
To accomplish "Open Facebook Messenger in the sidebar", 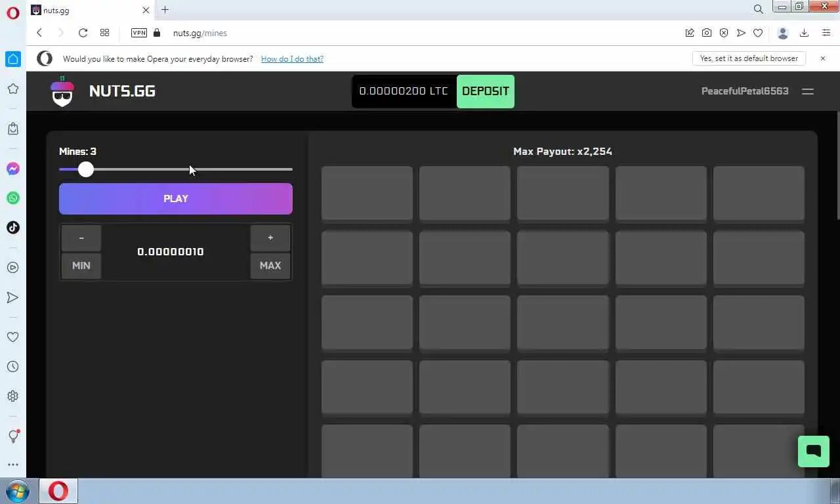I will (12, 169).
